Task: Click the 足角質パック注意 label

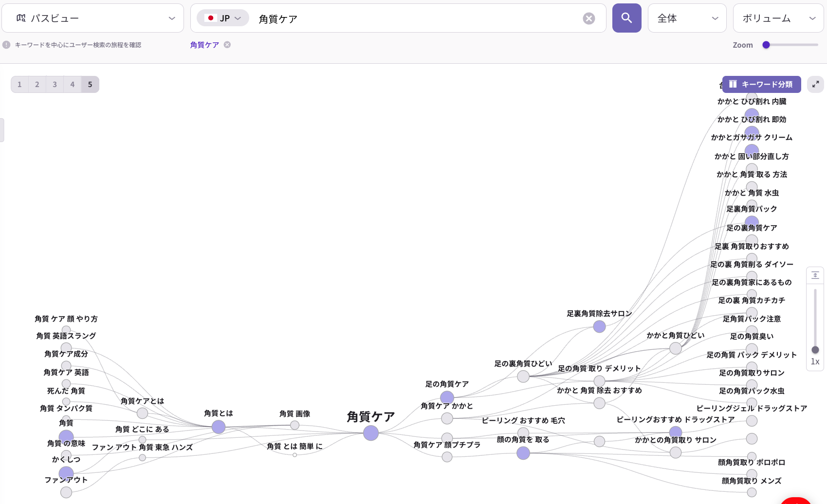Action: (x=752, y=319)
